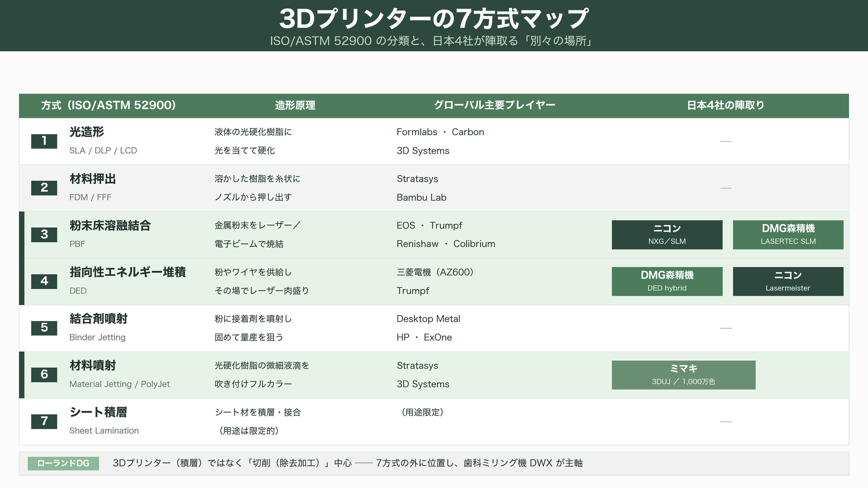Click the ニコン NXG／SLM tag
This screenshot has height=488, width=868.
[667, 235]
